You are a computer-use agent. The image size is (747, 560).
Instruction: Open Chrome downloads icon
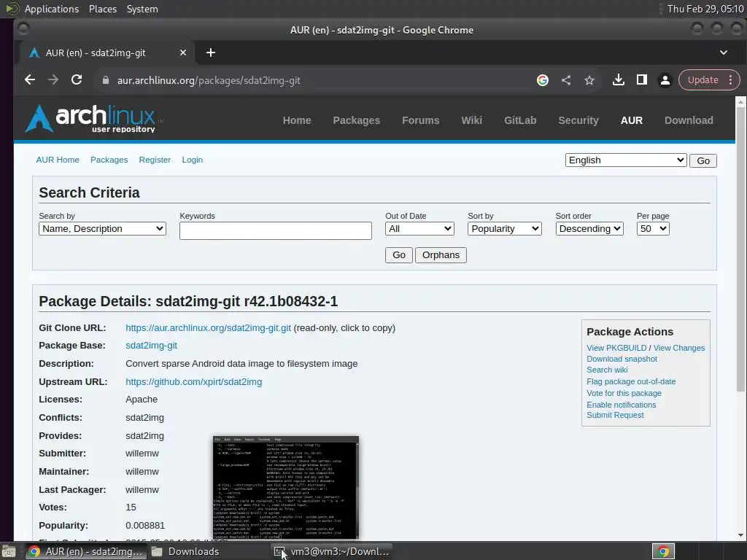[x=619, y=80]
